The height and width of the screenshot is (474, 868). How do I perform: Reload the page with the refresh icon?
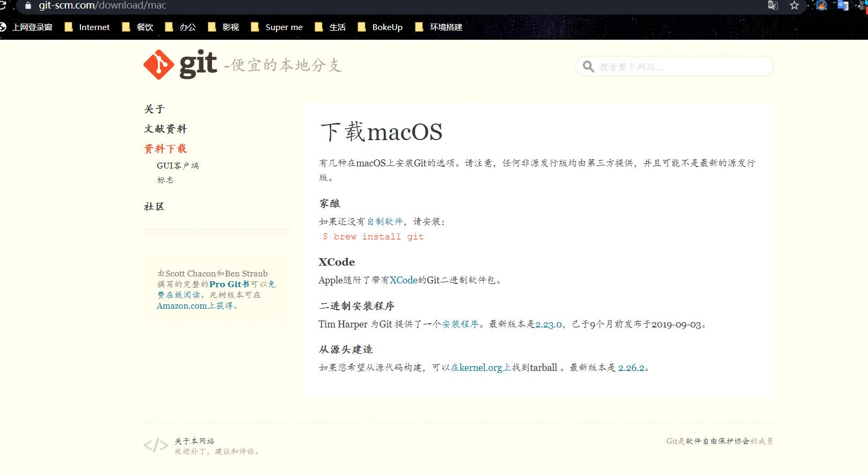click(x=3, y=5)
